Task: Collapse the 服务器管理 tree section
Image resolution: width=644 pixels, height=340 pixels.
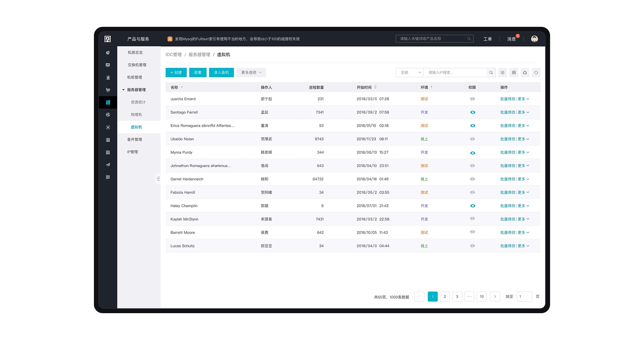Action: pos(123,90)
